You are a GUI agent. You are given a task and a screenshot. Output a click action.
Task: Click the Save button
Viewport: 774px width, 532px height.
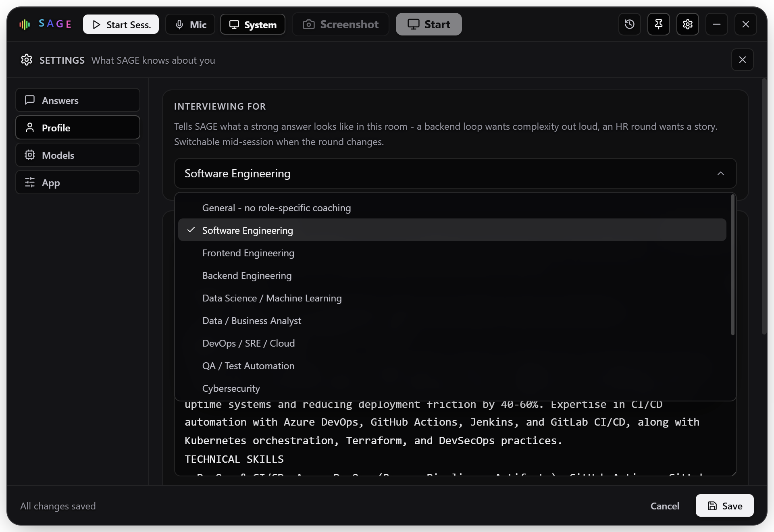(724, 506)
